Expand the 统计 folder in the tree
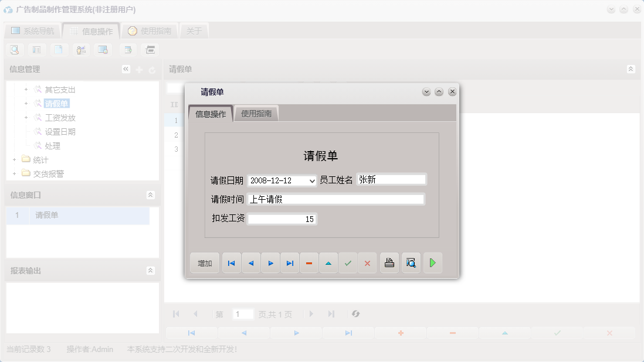Viewport: 644px width, 362px height. pyautogui.click(x=14, y=159)
